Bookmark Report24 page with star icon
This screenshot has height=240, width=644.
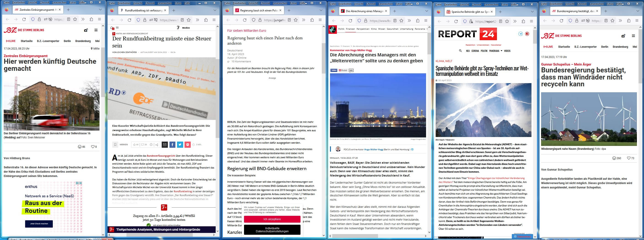507,21
